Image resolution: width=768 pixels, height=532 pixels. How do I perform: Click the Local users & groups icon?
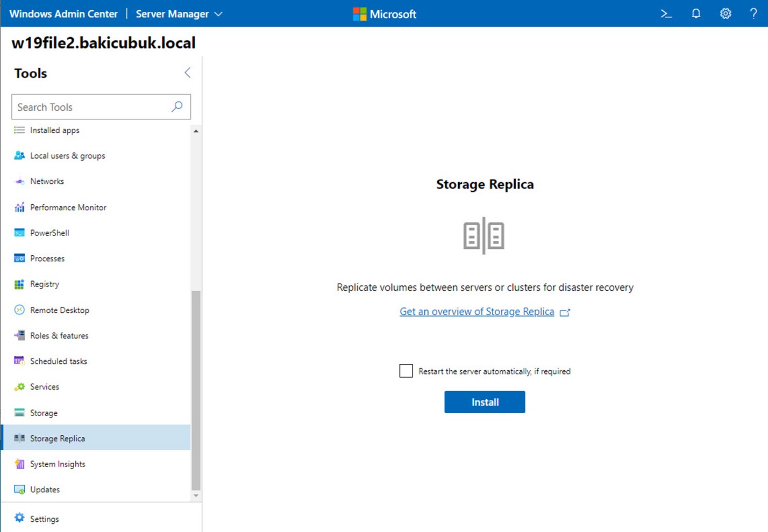pos(19,155)
